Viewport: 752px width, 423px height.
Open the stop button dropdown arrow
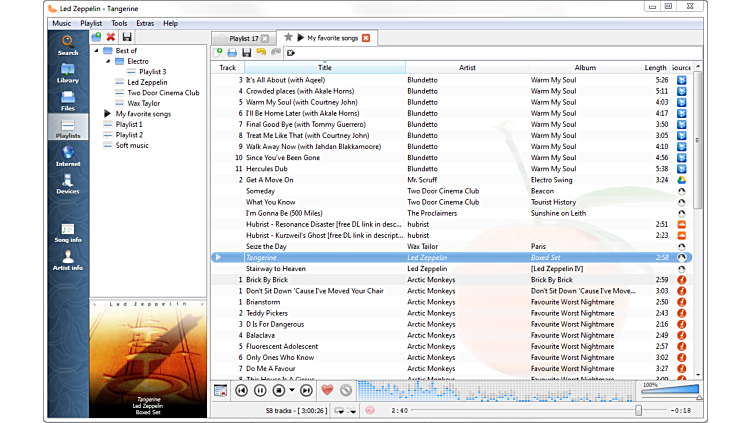(x=291, y=390)
